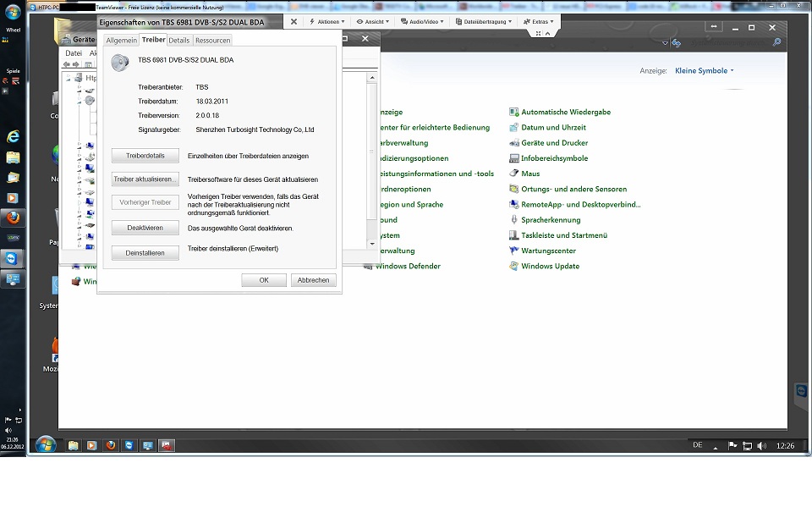Open the Ressourcen tab
The height and width of the screenshot is (518, 812).
(213, 41)
